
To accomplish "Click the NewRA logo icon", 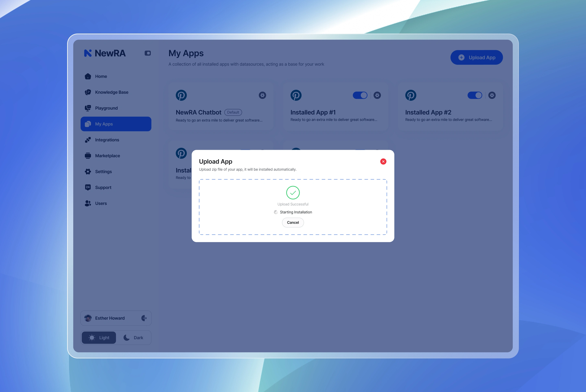I will pyautogui.click(x=88, y=53).
